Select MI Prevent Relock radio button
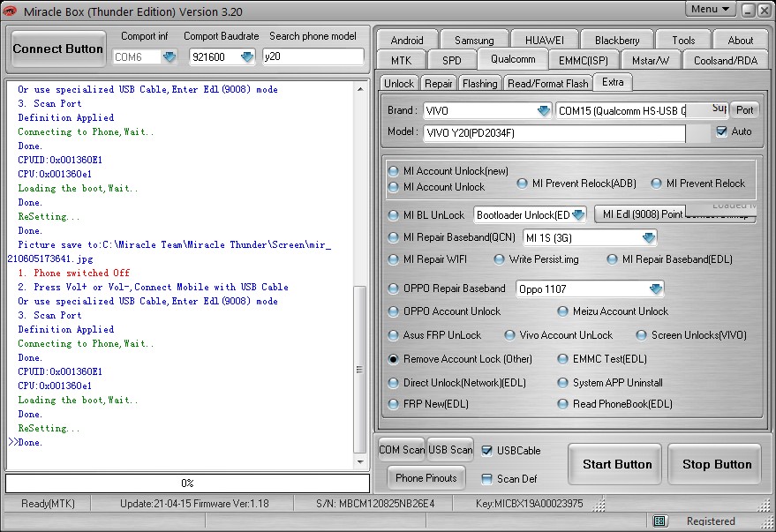Image resolution: width=776 pixels, height=532 pixels. 656,184
